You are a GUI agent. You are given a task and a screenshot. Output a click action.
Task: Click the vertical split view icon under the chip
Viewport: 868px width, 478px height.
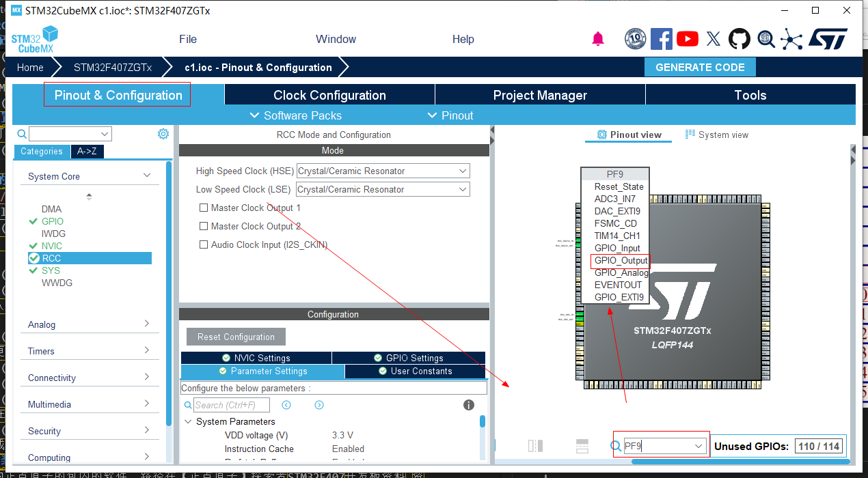pyautogui.click(x=536, y=446)
